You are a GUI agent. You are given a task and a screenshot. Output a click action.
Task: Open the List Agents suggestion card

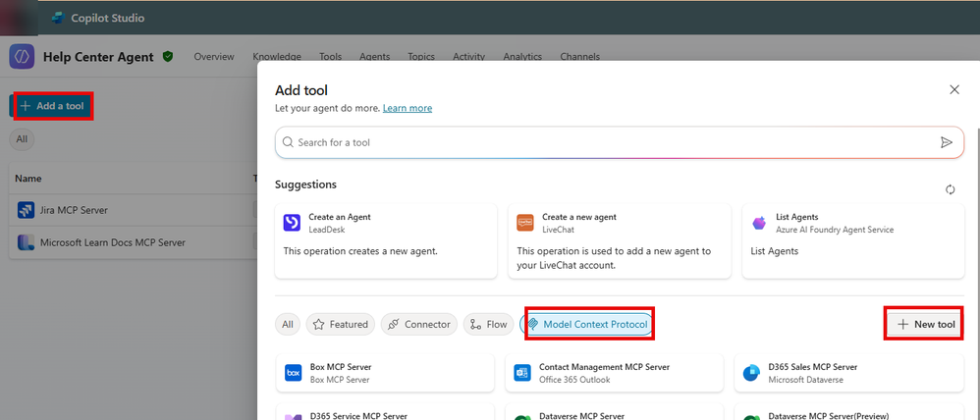tap(853, 241)
